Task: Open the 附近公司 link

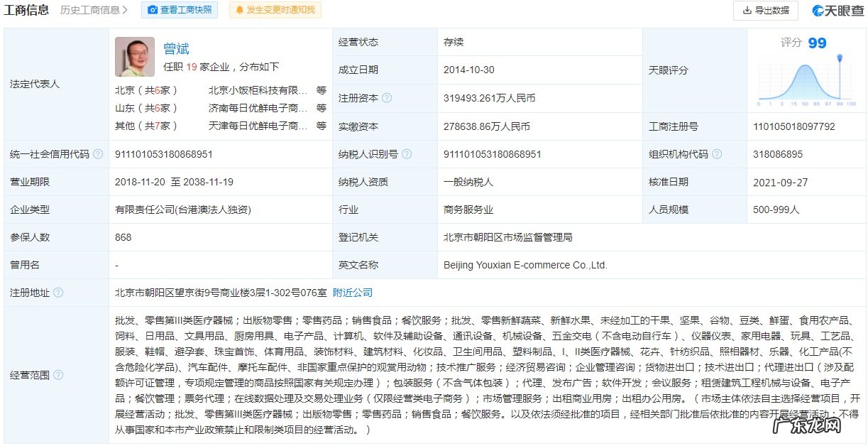Action: click(x=353, y=292)
